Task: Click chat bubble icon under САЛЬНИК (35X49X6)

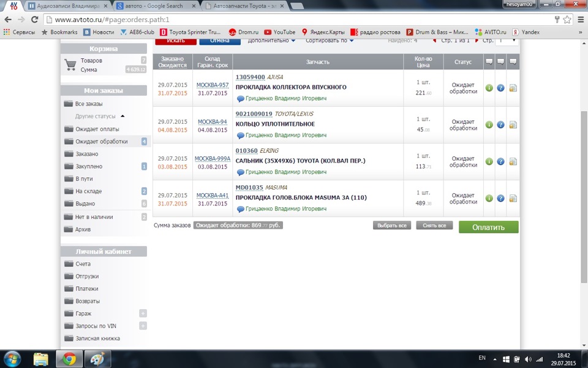Action: (x=240, y=172)
